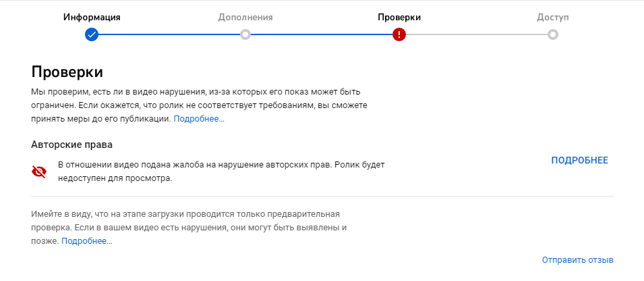This screenshot has width=644, height=281.
Task: Follow the Подробнее link after 'и позже'
Action: pyautogui.click(x=87, y=240)
